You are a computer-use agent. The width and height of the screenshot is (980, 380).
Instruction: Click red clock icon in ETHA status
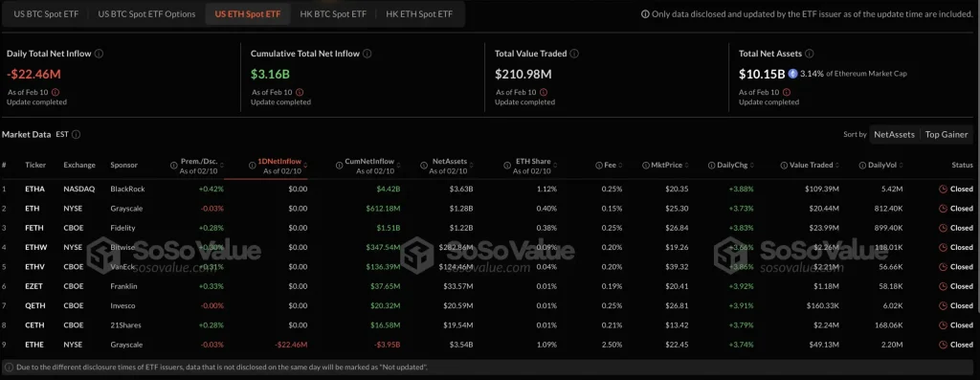coord(943,189)
